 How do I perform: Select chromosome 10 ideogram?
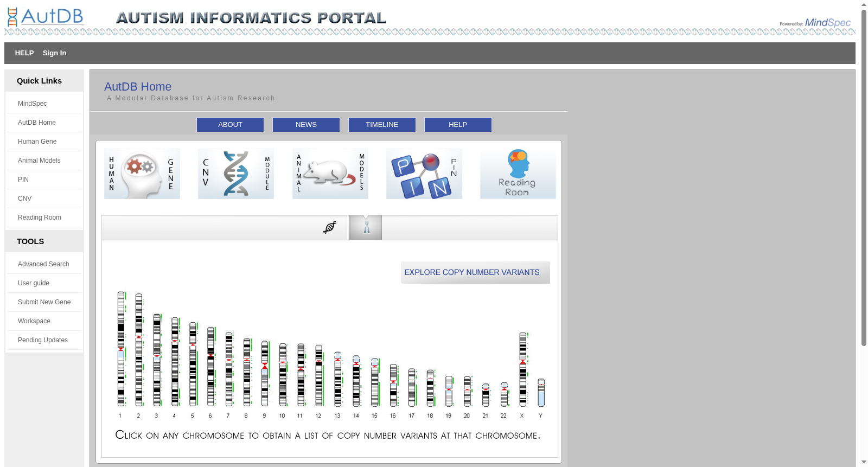283,374
